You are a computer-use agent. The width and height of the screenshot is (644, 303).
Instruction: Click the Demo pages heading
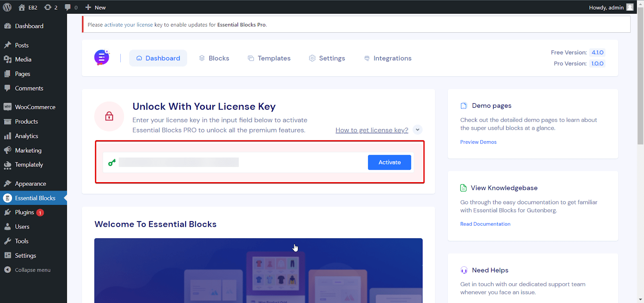pyautogui.click(x=491, y=106)
